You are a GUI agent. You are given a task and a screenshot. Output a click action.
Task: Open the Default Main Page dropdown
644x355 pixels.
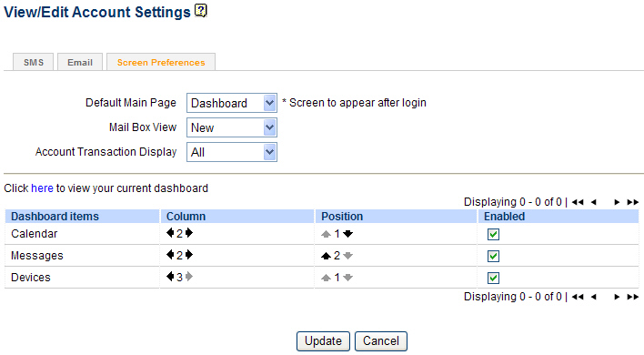coord(232,103)
